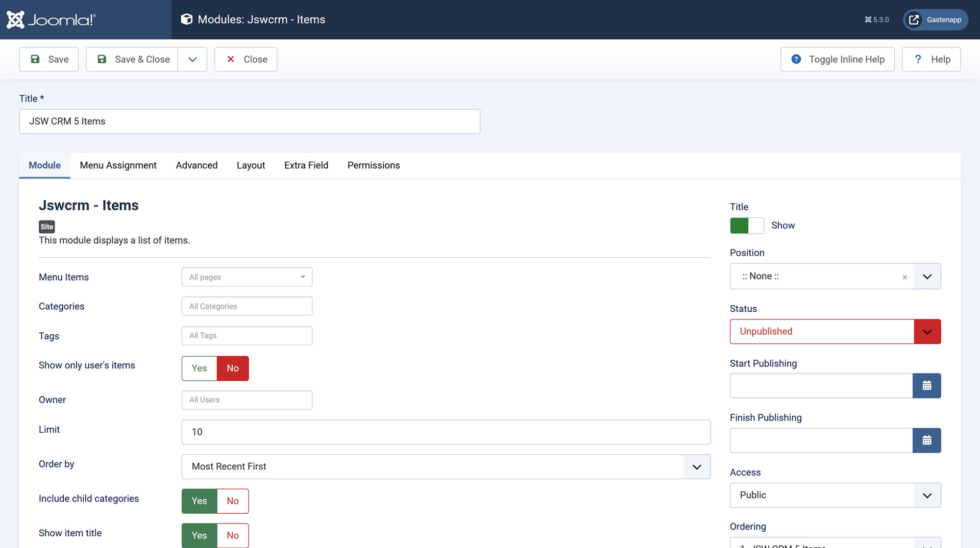Click the Joomla 5.3.0 version icon
Viewport: 980px width, 548px height.
coord(868,20)
